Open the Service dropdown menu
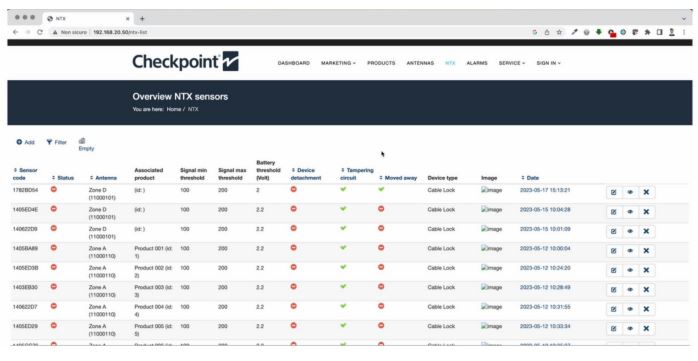Viewport: 698px width, 361px height. pos(511,63)
